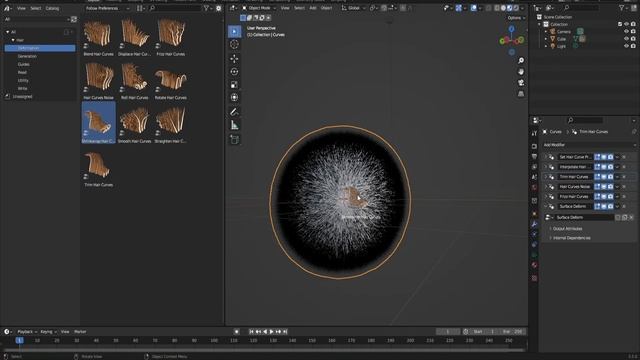The height and width of the screenshot is (360, 640).
Task: Jump to the first frame in timeline
Action: [x=251, y=332]
